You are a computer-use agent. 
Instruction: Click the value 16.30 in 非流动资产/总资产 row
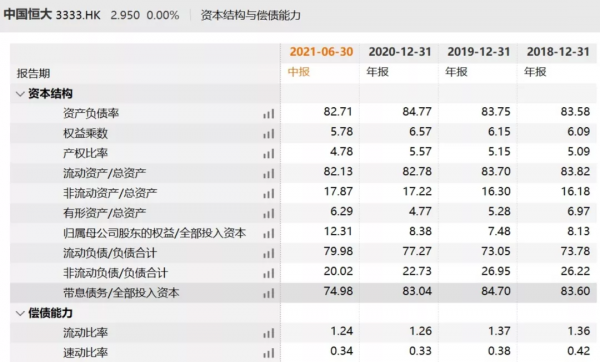pos(496,191)
